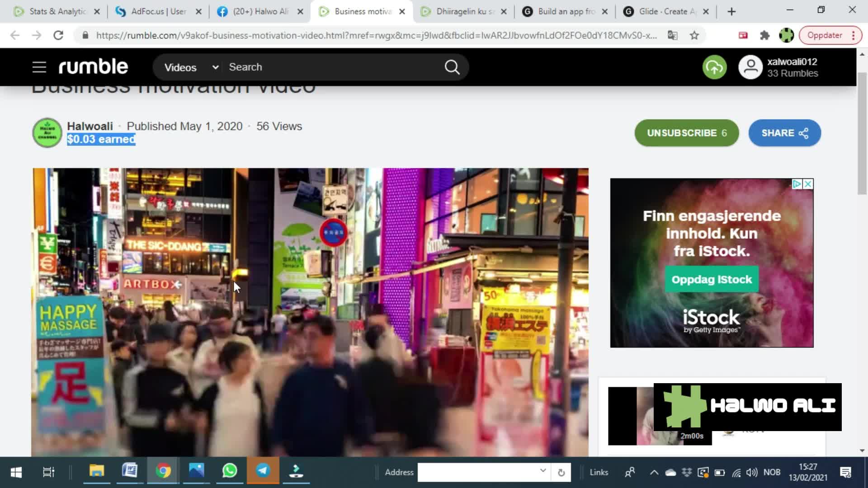Open the Chrome extensions puzzle icon
868x488 pixels.
[x=764, y=35]
